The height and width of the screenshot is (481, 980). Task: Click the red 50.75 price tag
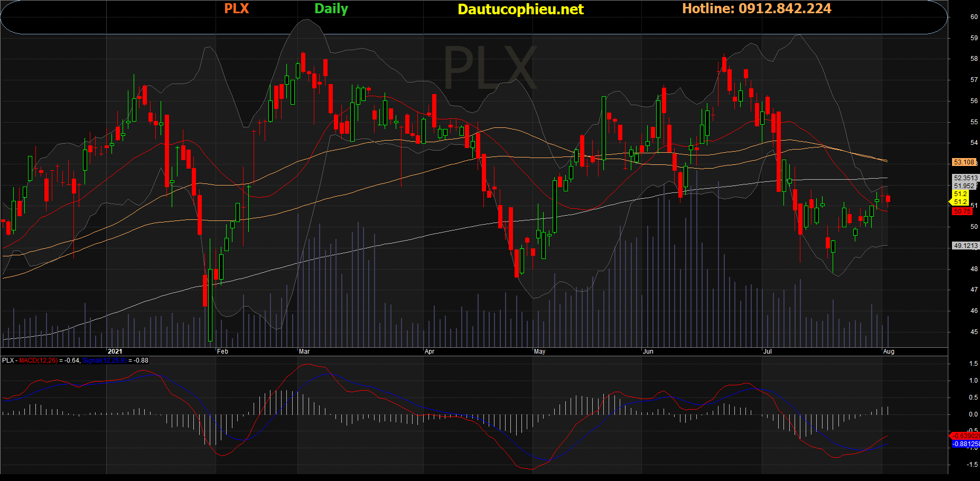tap(962, 211)
